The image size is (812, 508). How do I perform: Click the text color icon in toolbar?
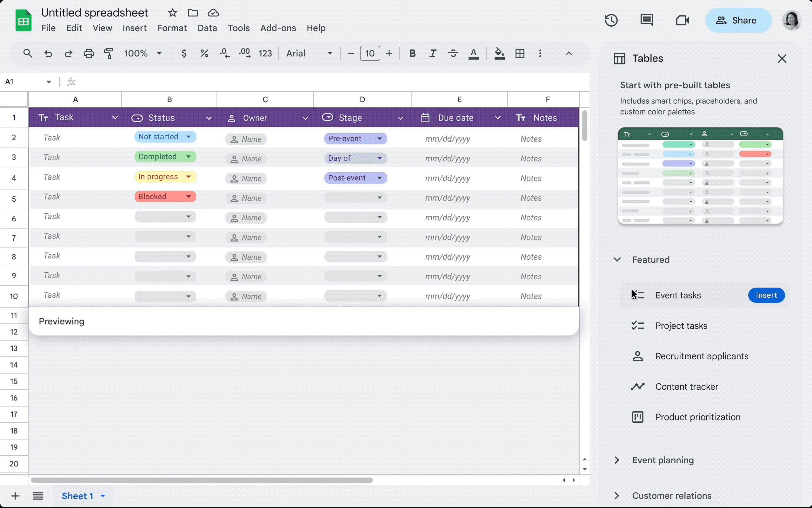coord(473,53)
